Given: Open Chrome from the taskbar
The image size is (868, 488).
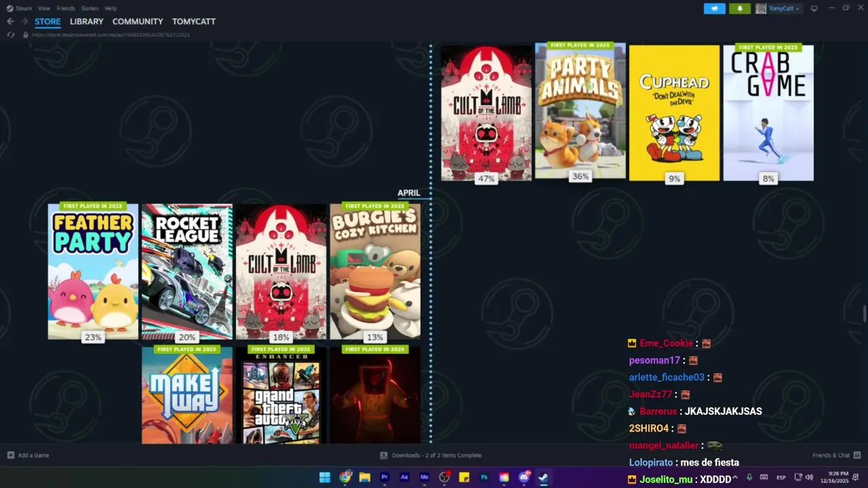Looking at the screenshot, I should (345, 477).
